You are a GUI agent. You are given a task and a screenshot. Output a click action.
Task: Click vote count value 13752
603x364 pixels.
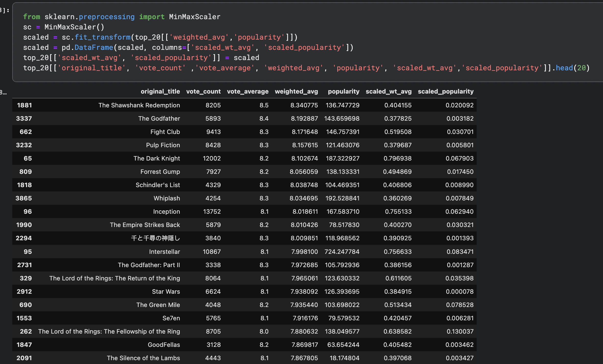212,211
